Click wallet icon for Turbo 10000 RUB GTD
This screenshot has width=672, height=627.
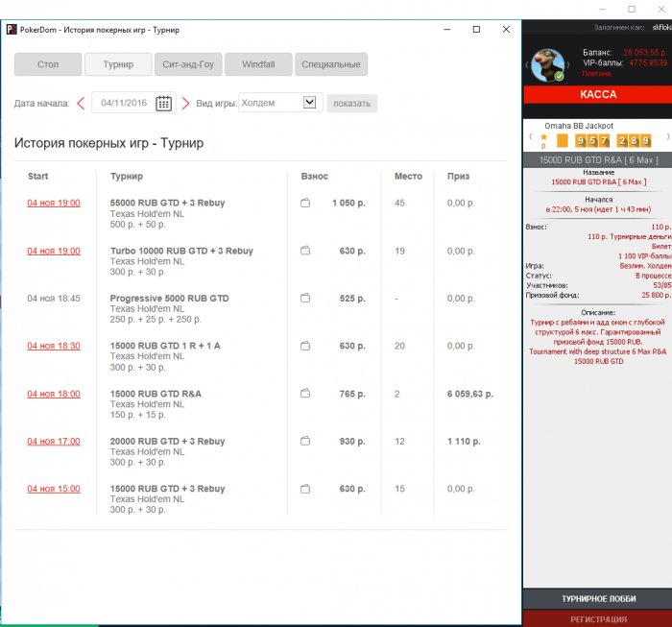pyautogui.click(x=305, y=251)
